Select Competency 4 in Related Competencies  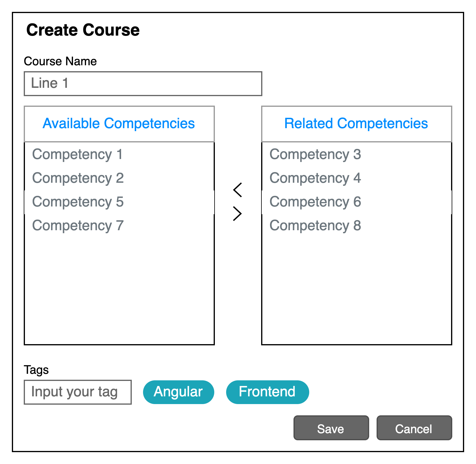[315, 178]
